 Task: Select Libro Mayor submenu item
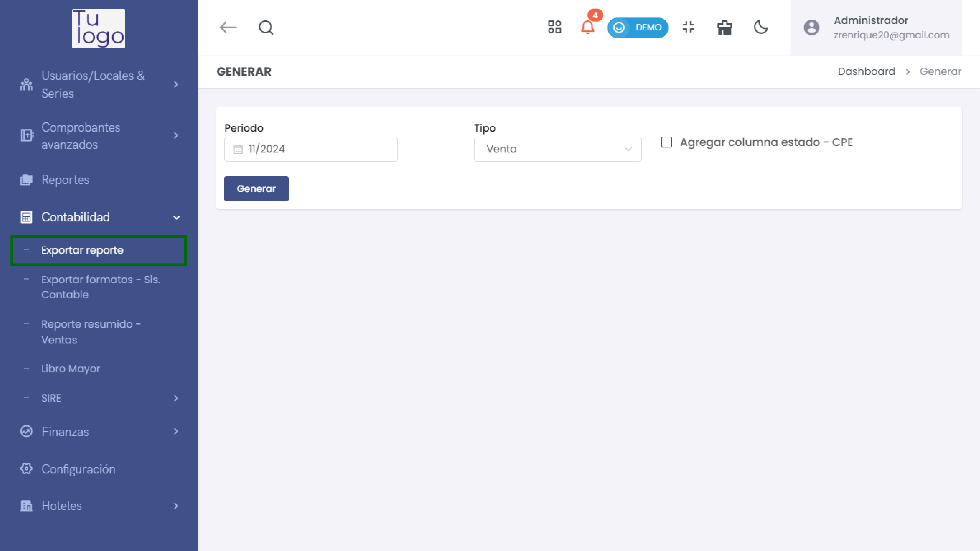tap(71, 369)
